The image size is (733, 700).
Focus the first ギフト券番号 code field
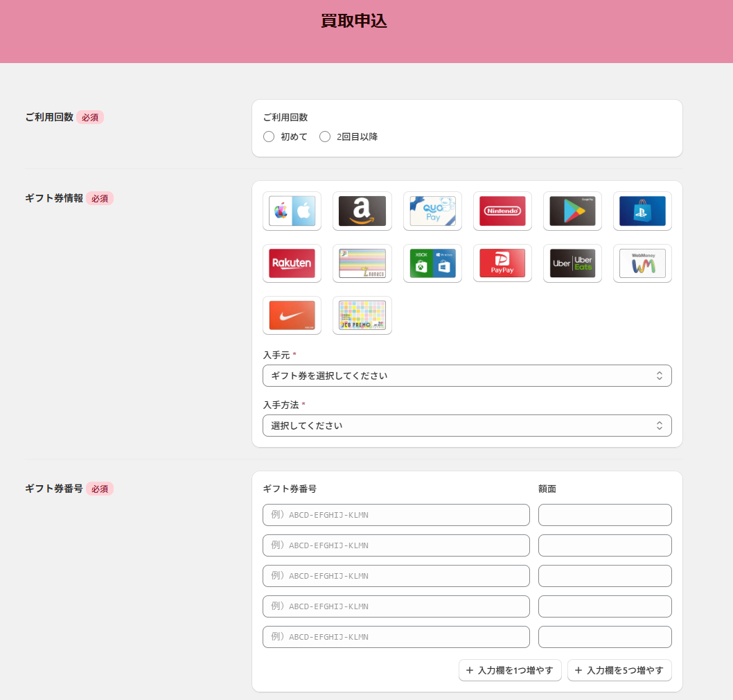(x=396, y=515)
